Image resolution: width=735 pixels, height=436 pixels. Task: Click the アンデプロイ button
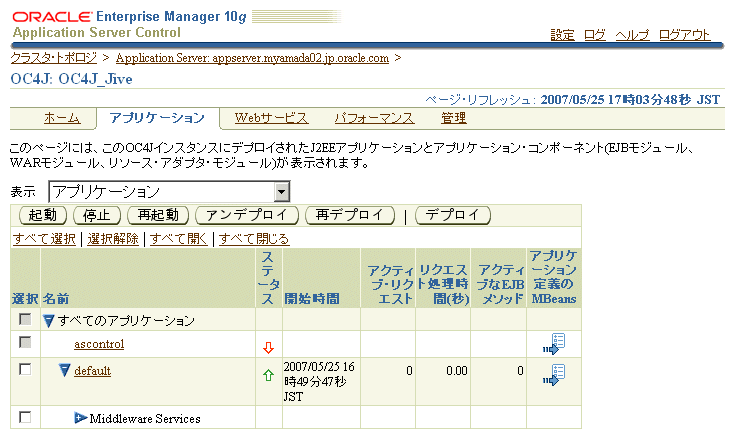click(247, 215)
